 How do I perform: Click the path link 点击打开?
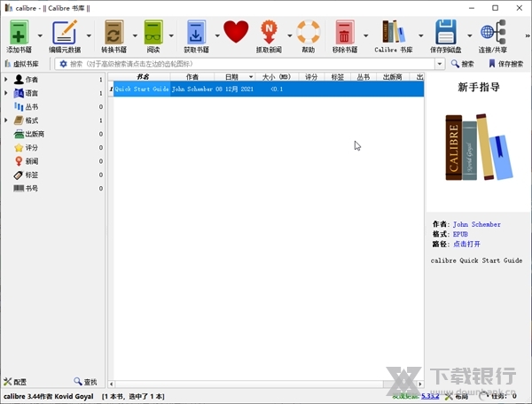[466, 244]
